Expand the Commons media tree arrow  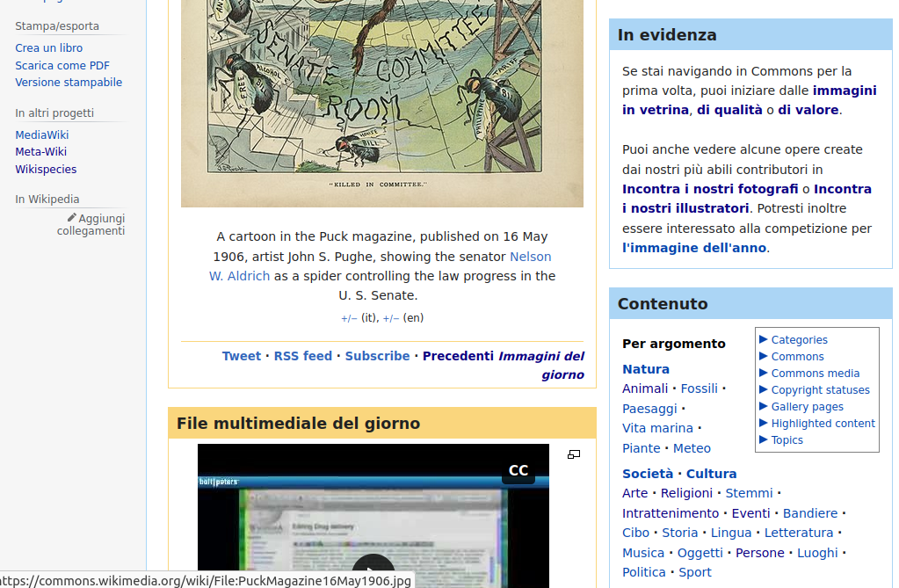tap(763, 373)
